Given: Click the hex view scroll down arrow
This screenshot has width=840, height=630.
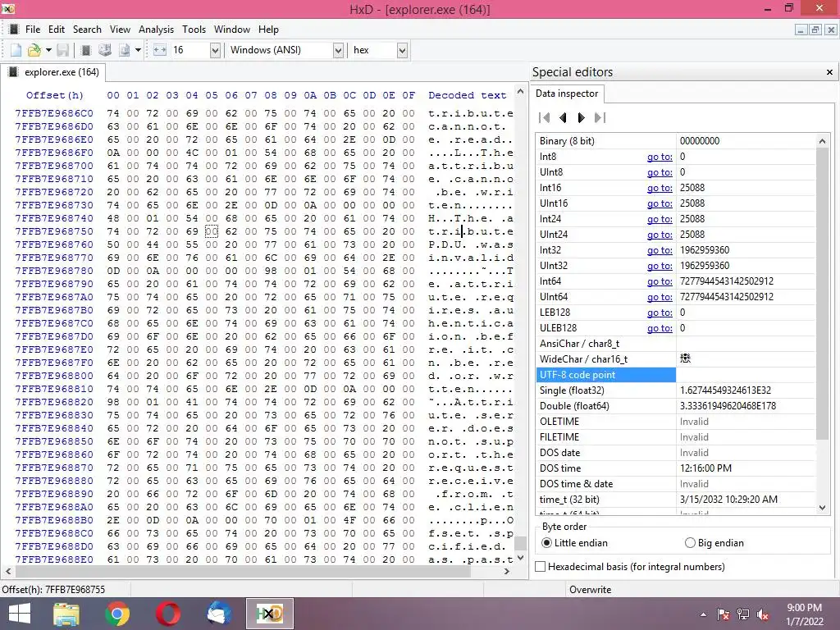Looking at the screenshot, I should point(520,557).
